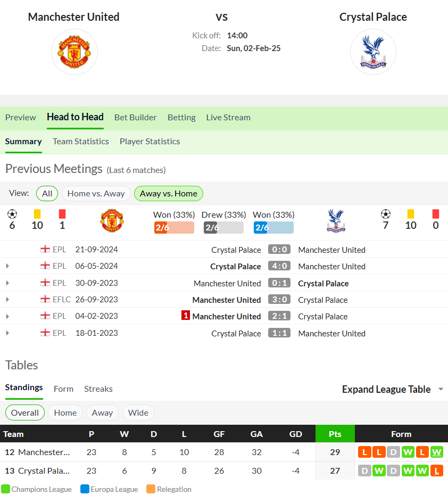Click the orange Won 2/6 progress bar

[x=174, y=228]
